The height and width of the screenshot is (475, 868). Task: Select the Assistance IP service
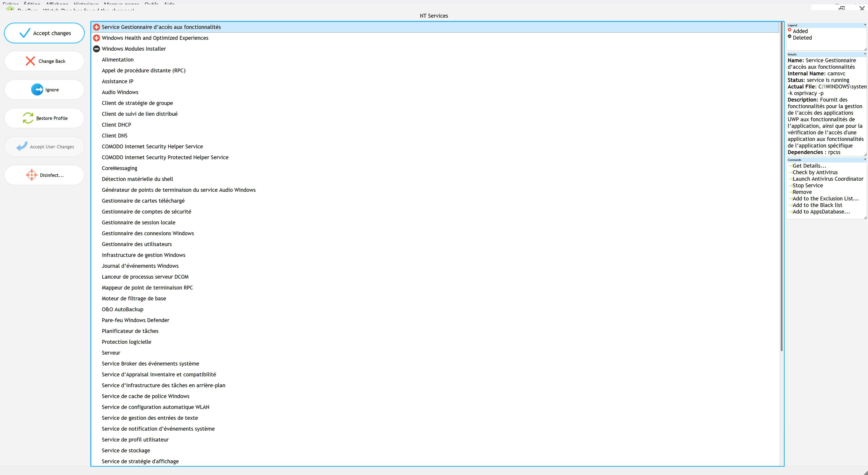(x=118, y=81)
